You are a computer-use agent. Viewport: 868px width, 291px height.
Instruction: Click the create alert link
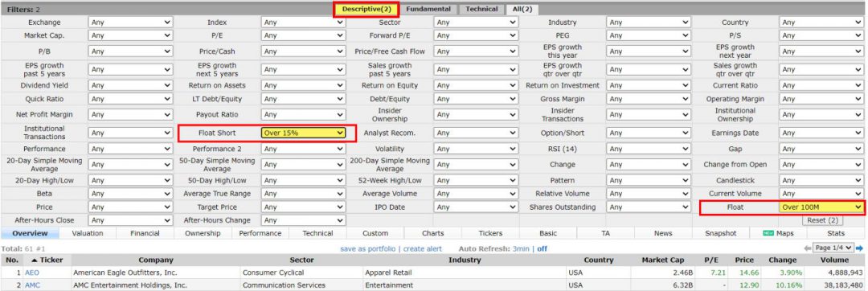pyautogui.click(x=423, y=248)
